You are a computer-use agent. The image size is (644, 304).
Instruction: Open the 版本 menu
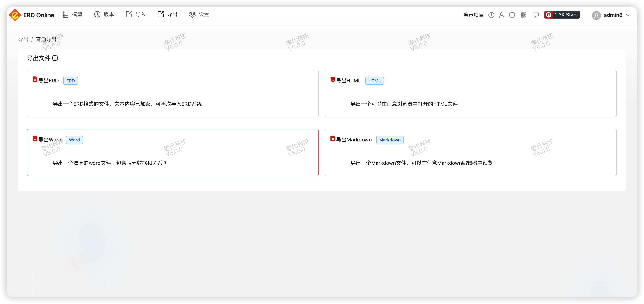[x=104, y=14]
